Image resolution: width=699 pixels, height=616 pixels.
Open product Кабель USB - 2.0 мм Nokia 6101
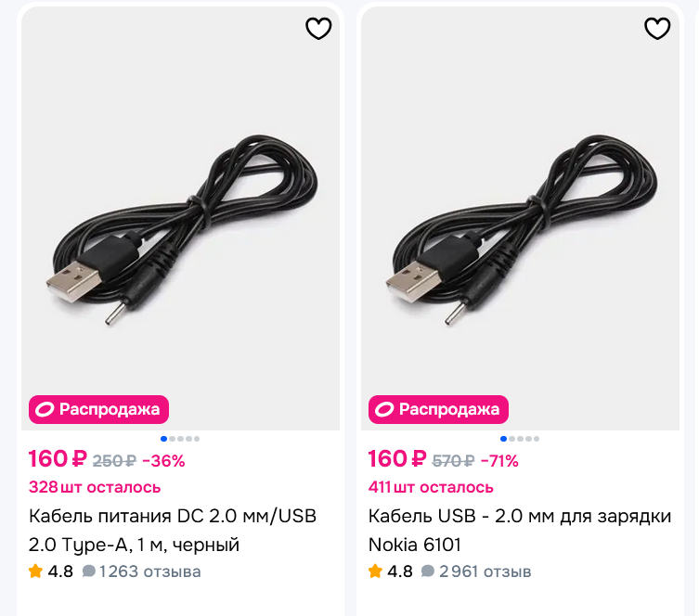pyautogui.click(x=520, y=531)
